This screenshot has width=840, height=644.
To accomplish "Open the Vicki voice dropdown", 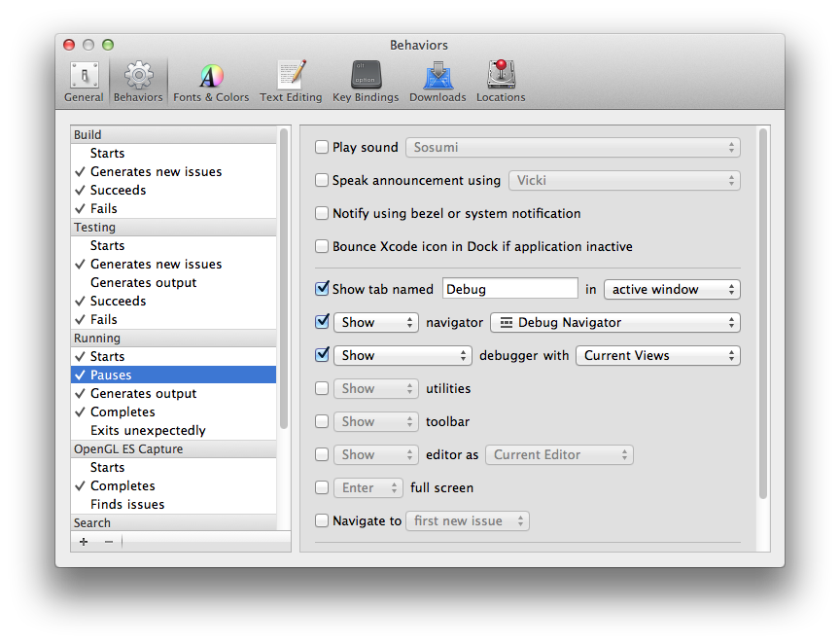I will click(x=624, y=181).
